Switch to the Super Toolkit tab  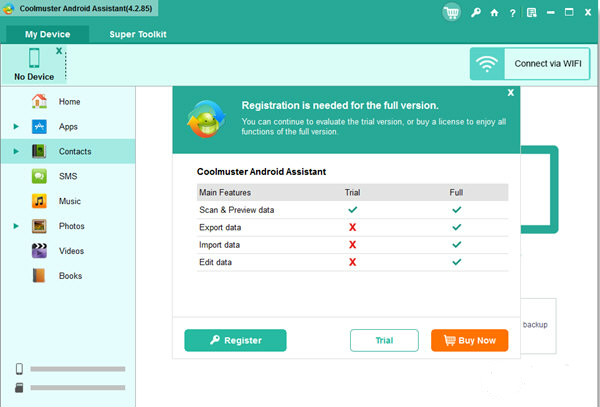[x=138, y=34]
